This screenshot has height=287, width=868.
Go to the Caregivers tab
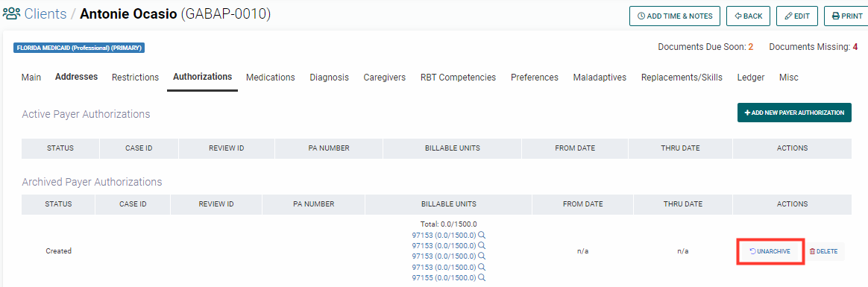[x=384, y=78]
